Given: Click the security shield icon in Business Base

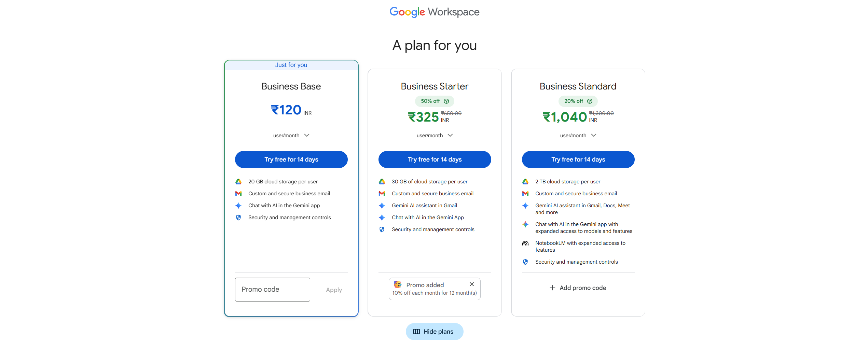Looking at the screenshot, I should (238, 218).
